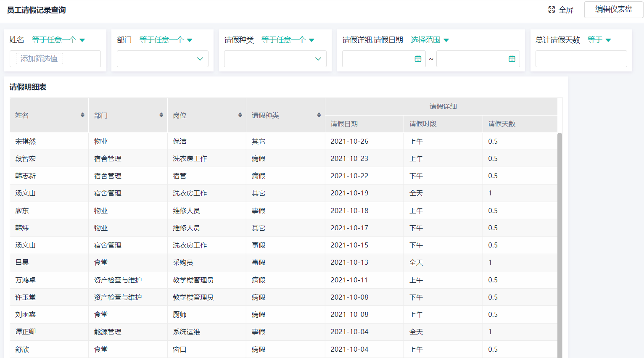Click the fullscreen icon
This screenshot has width=644, height=358.
[552, 10]
